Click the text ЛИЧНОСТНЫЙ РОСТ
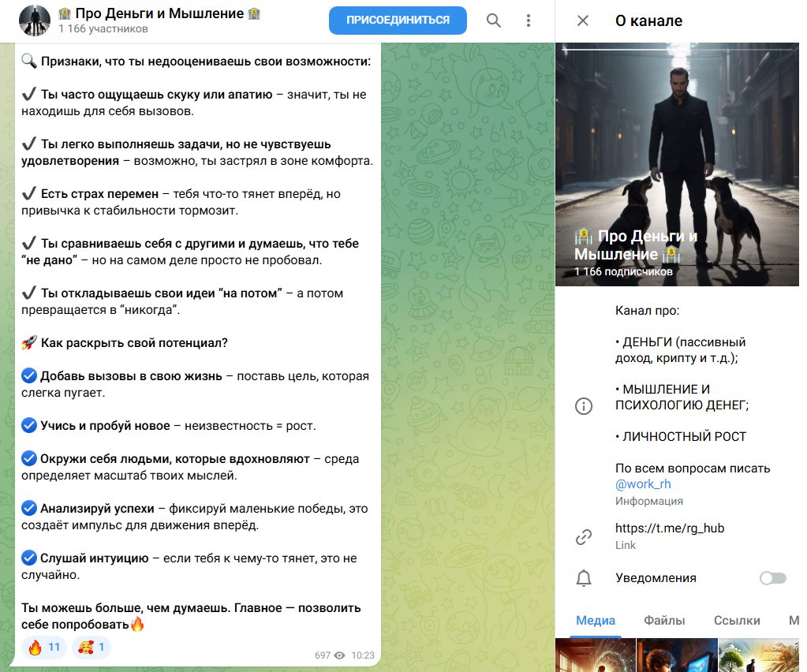807x672 pixels. click(684, 436)
